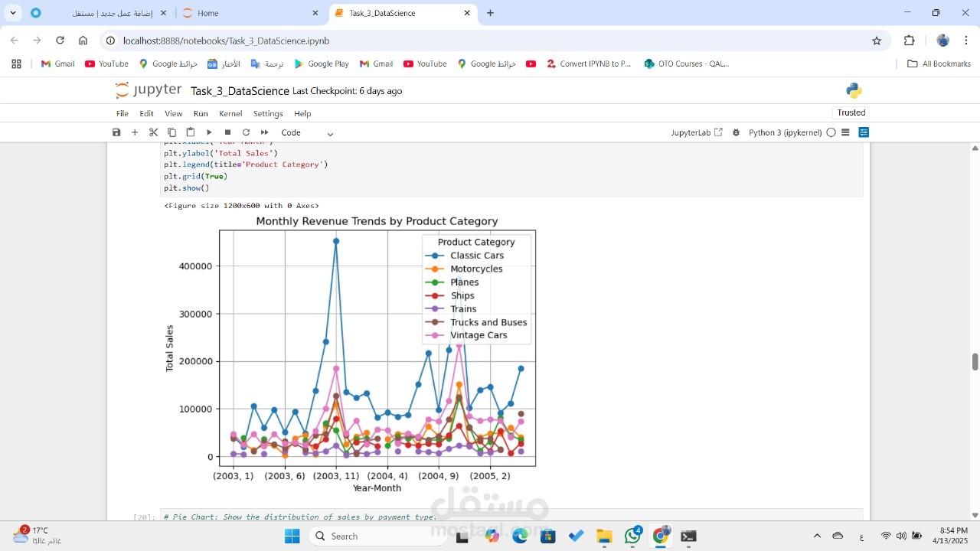980x551 pixels.
Task: Save the notebook with the floppy disk icon
Action: tap(116, 132)
